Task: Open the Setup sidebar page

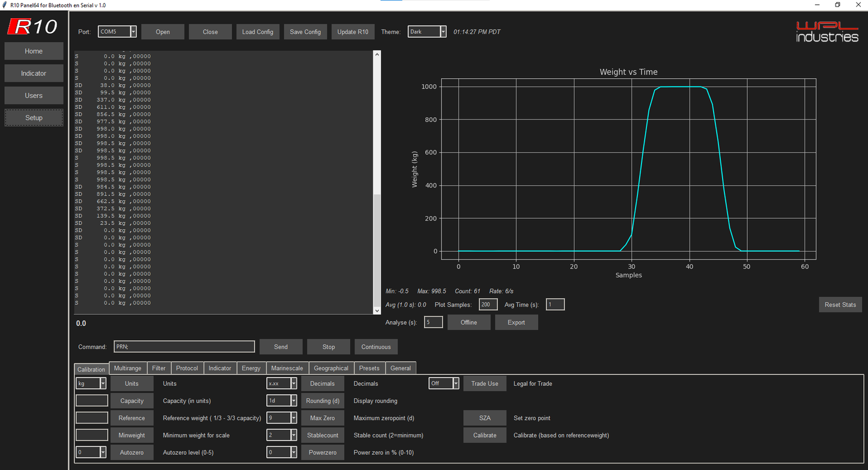Action: coord(34,118)
